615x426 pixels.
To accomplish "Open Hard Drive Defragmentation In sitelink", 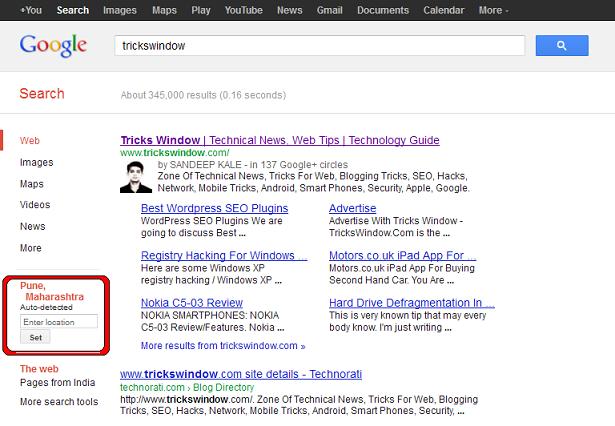I will (x=412, y=303).
